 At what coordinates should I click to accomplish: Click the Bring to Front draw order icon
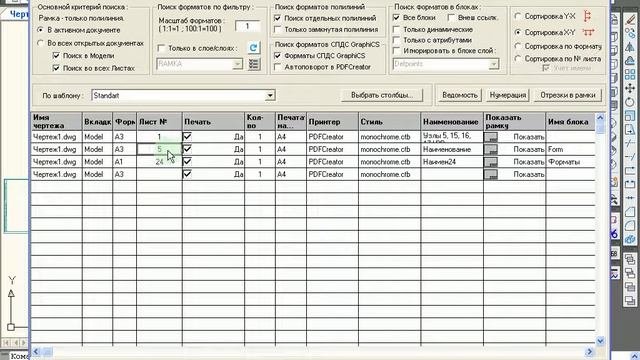[630, 259]
